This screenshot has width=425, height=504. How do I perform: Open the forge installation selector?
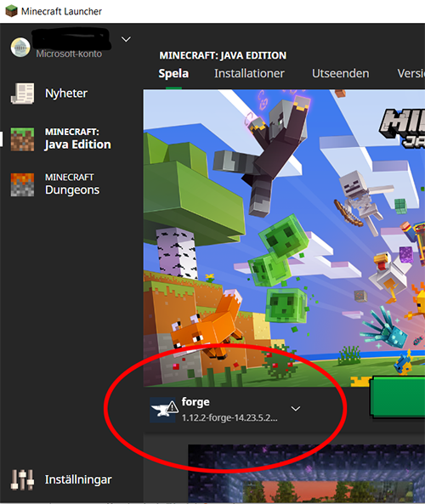[x=225, y=410]
